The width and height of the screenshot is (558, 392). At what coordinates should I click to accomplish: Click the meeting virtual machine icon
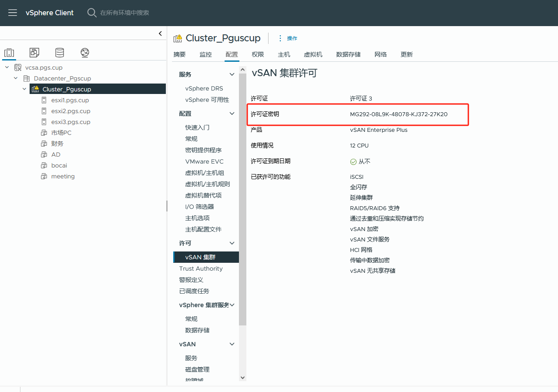tap(44, 176)
